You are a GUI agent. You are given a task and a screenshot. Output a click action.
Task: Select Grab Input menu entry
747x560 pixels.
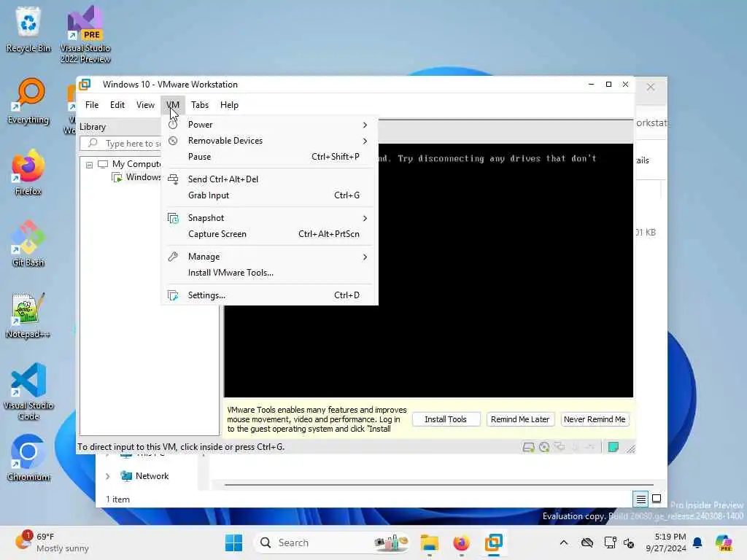(269, 195)
